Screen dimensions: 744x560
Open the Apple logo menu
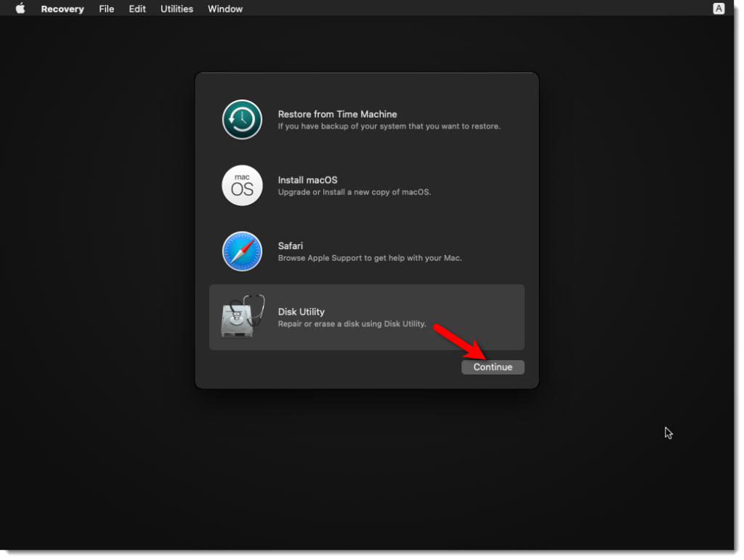pos(20,9)
